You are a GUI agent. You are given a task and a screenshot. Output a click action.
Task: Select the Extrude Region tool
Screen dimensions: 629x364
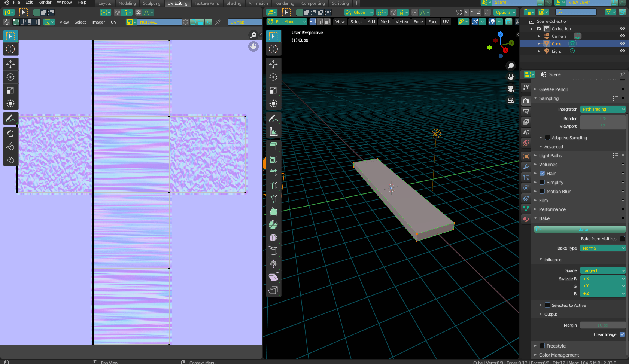(273, 146)
